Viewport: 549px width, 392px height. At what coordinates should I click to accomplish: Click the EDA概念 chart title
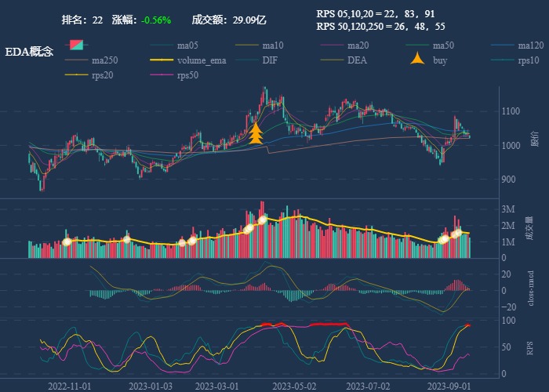click(x=30, y=52)
